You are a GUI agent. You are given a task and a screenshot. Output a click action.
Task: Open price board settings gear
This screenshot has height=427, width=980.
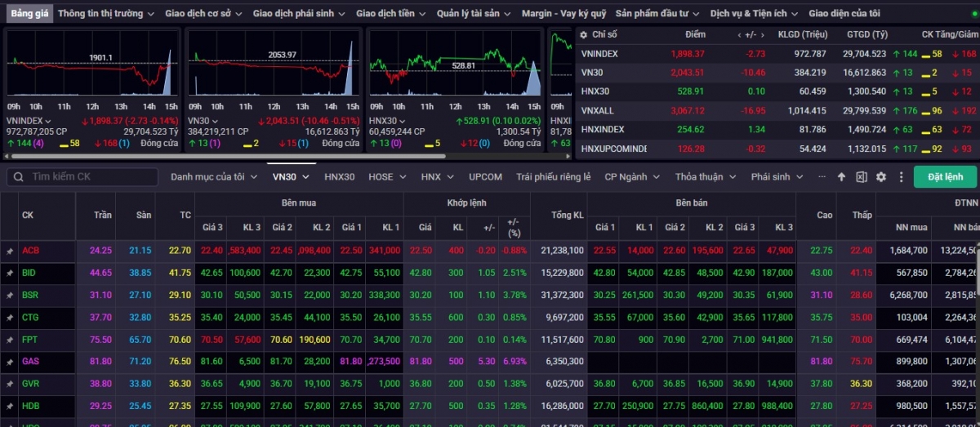[881, 176]
